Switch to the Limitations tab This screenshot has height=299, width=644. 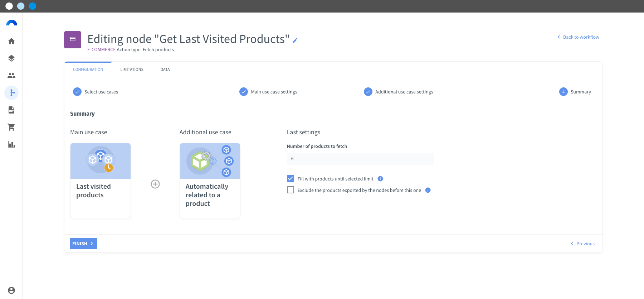tap(132, 69)
